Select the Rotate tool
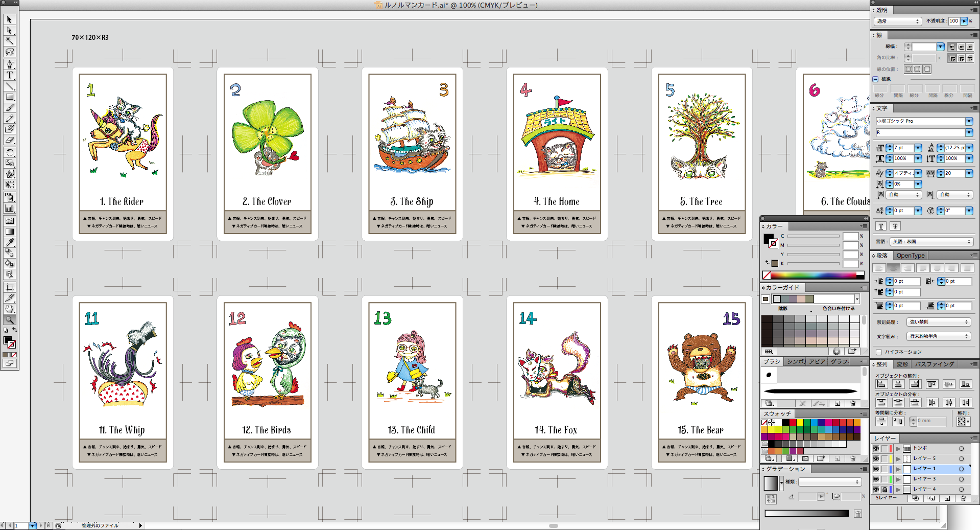The width and height of the screenshot is (980, 530). (10, 152)
